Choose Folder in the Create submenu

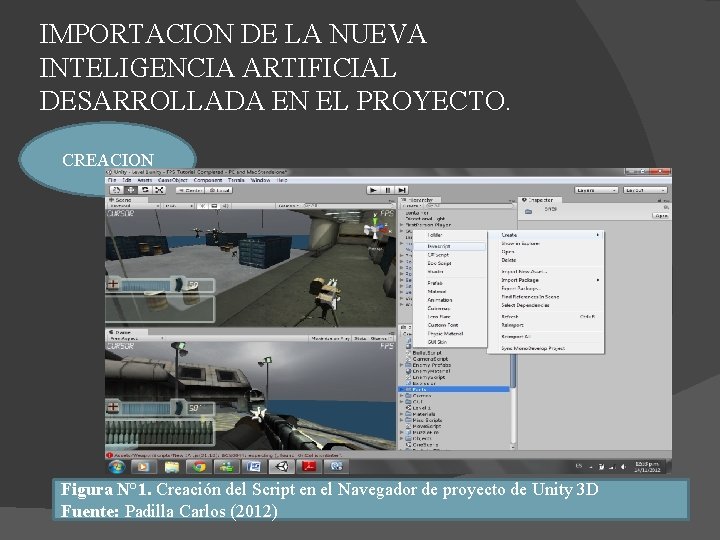pyautogui.click(x=450, y=235)
